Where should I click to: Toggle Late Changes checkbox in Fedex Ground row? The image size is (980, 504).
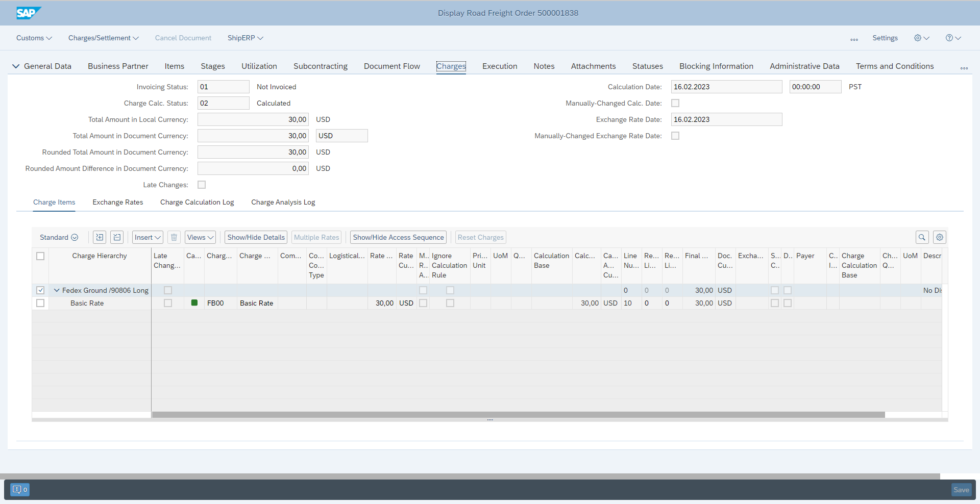[168, 290]
